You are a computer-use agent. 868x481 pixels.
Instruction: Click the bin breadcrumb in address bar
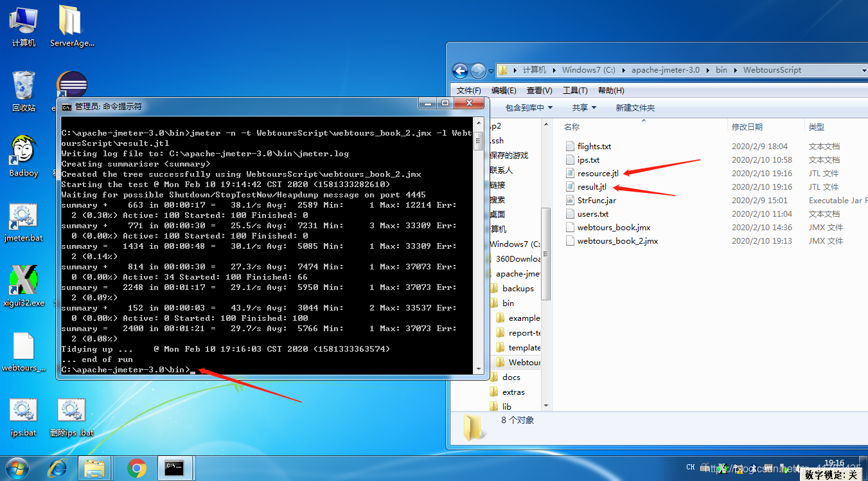tap(722, 70)
